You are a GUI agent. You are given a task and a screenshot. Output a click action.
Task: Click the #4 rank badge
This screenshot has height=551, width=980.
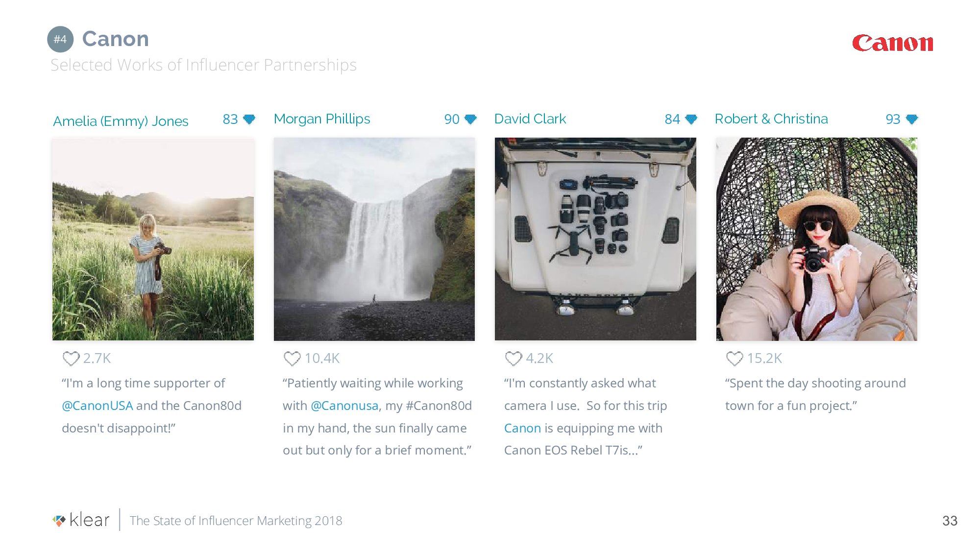click(x=60, y=39)
